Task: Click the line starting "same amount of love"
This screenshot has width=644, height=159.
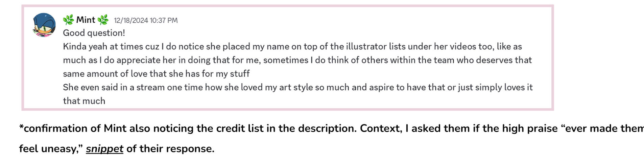Action: 156,73
